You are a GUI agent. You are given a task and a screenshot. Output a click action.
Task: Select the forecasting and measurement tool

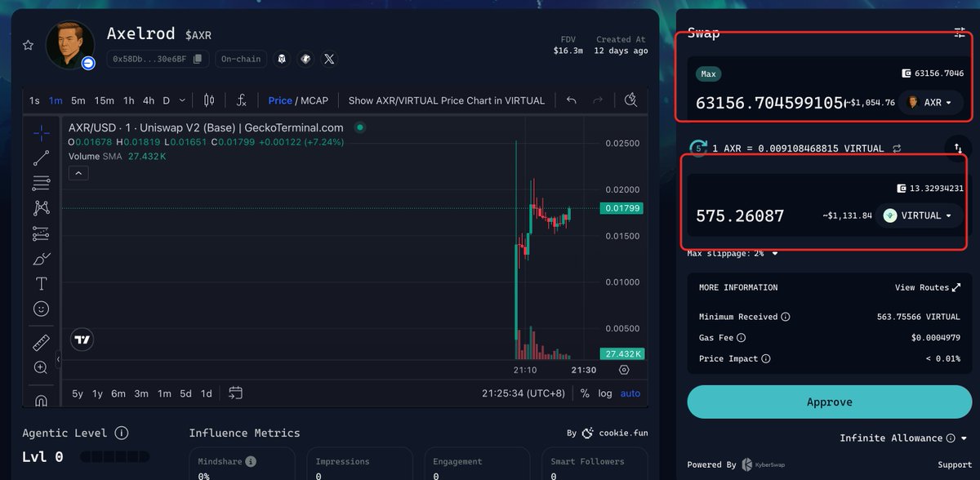click(x=41, y=233)
